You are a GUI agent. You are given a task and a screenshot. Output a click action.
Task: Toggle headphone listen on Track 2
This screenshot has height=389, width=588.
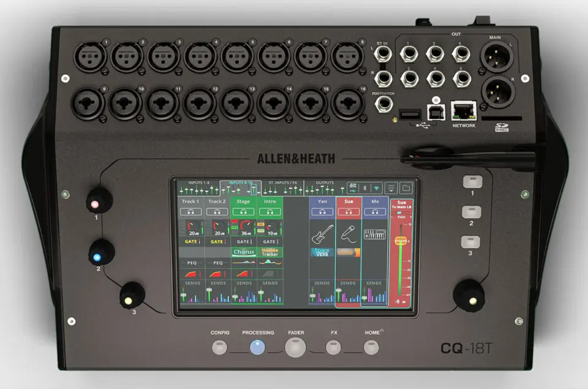(x=217, y=212)
